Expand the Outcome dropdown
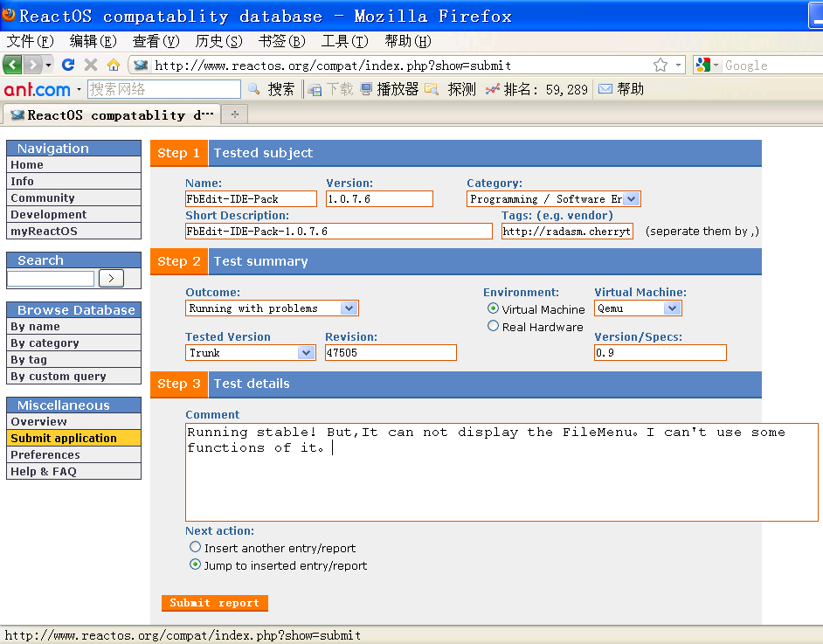This screenshot has width=823, height=644. pyautogui.click(x=349, y=308)
